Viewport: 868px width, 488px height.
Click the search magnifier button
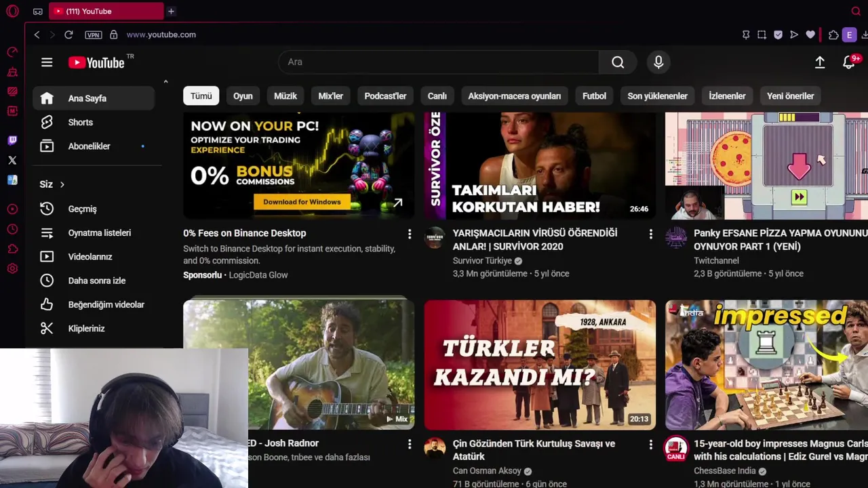tap(618, 62)
